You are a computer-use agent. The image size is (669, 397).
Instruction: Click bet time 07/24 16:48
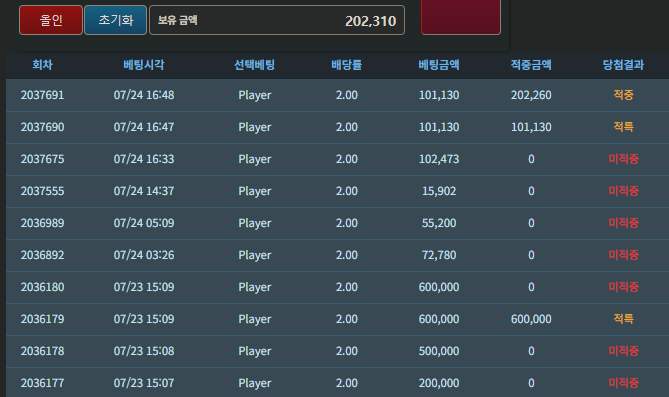[x=144, y=95]
